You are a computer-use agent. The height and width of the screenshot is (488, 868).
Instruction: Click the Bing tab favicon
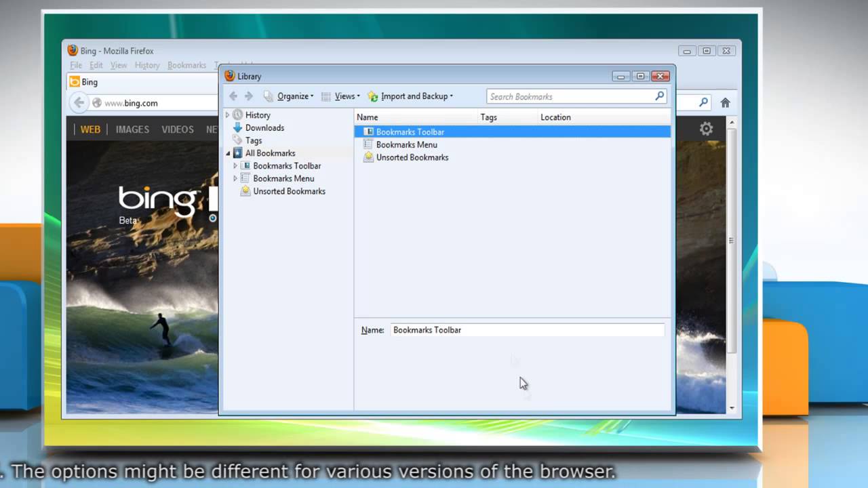pyautogui.click(x=74, y=82)
